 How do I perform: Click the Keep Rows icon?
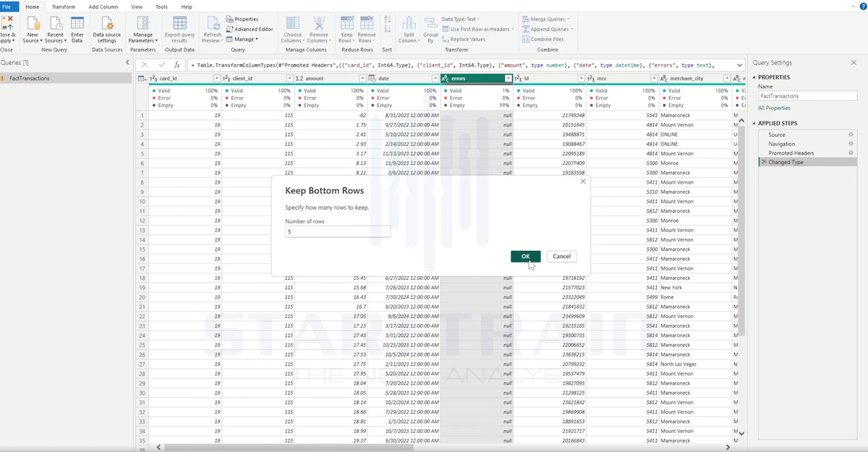coord(346,23)
